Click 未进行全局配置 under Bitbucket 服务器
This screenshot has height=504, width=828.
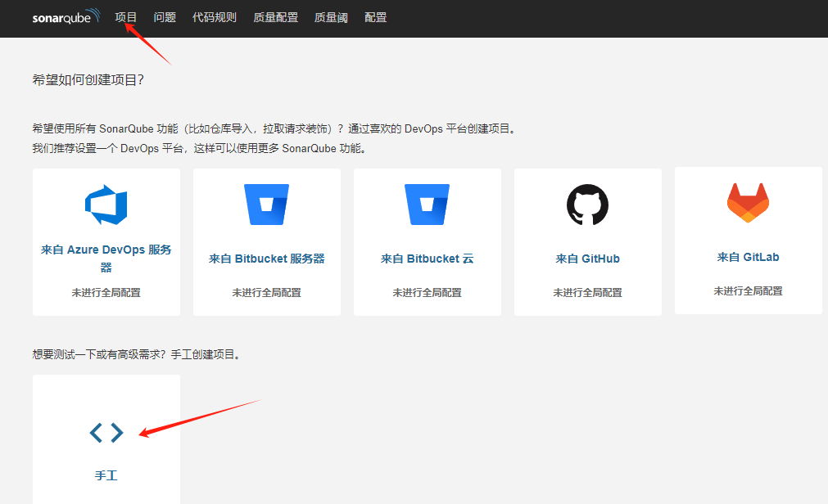pos(267,292)
